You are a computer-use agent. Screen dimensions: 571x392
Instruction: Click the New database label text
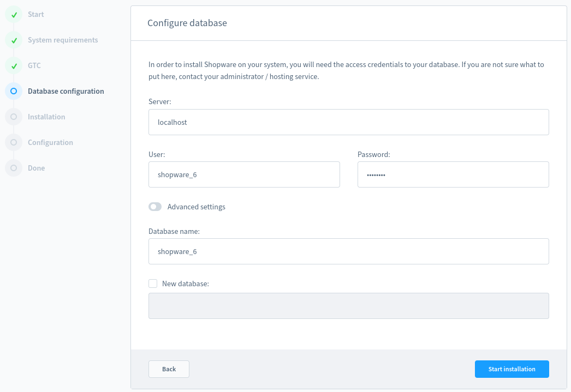click(186, 284)
